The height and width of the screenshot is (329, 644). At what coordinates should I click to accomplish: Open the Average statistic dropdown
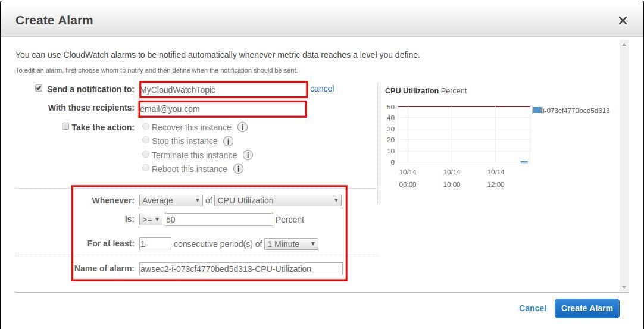tap(171, 200)
